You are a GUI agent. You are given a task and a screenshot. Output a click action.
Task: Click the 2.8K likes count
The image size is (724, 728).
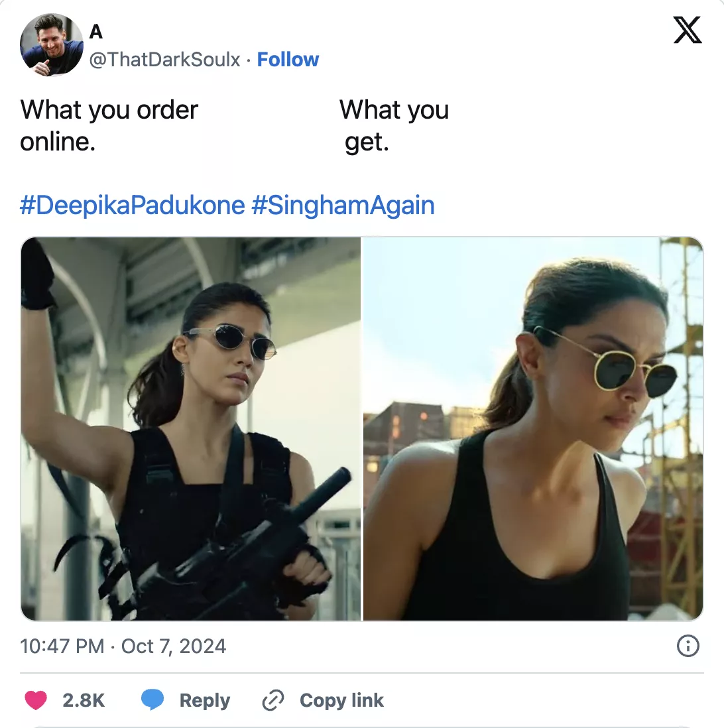pos(84,700)
